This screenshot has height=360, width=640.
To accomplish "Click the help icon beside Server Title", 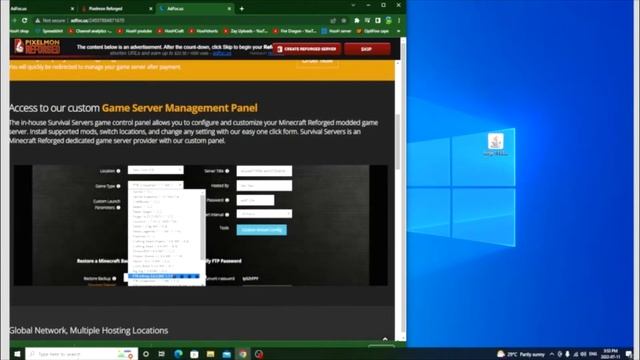I will click(227, 171).
